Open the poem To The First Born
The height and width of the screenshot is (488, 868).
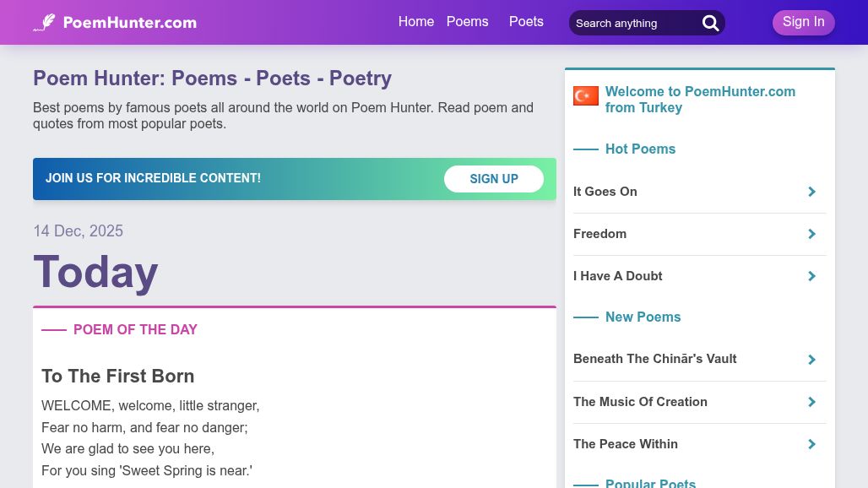click(118, 377)
